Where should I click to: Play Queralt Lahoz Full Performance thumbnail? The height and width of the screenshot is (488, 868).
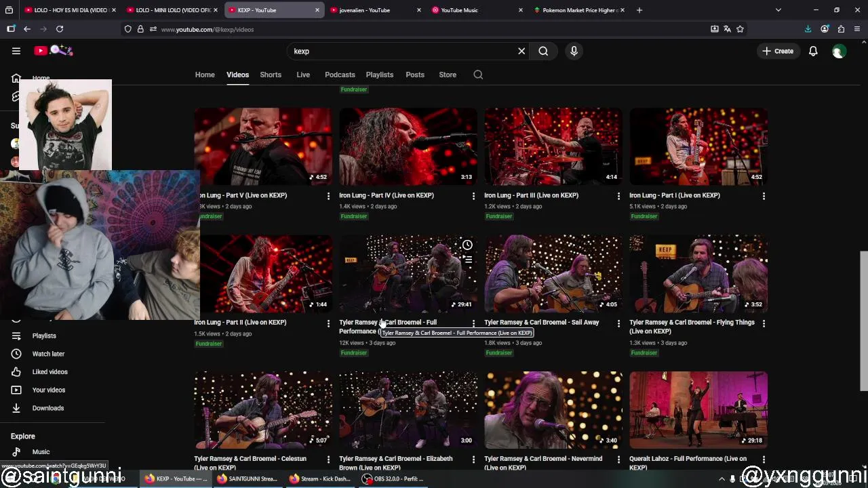pos(698,410)
